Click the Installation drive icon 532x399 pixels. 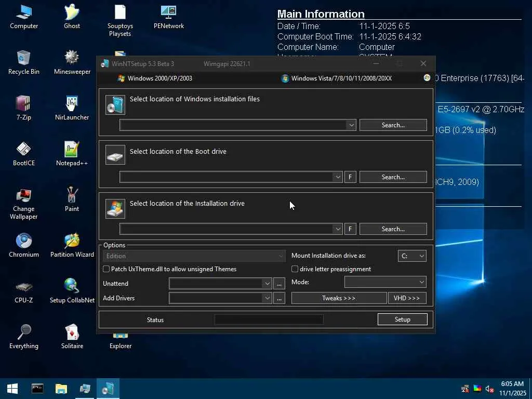click(x=115, y=209)
